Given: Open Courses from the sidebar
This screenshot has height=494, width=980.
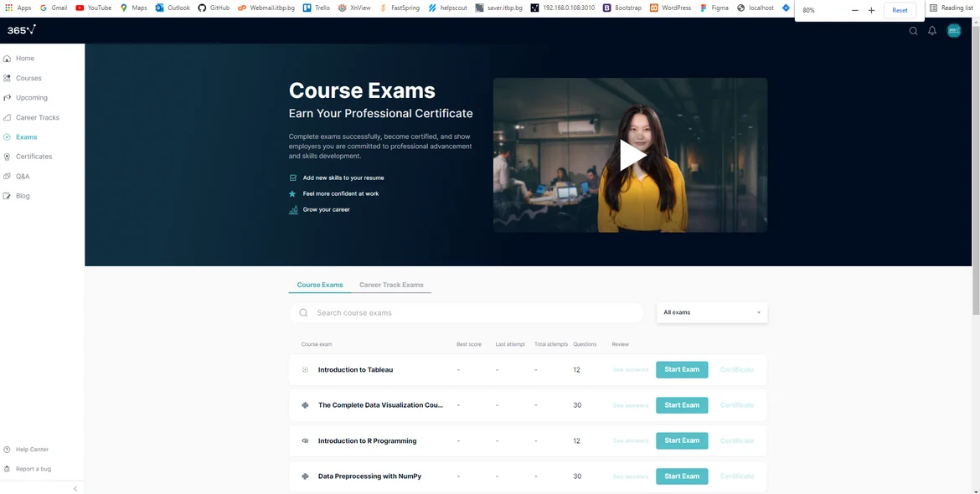Looking at the screenshot, I should [28, 78].
